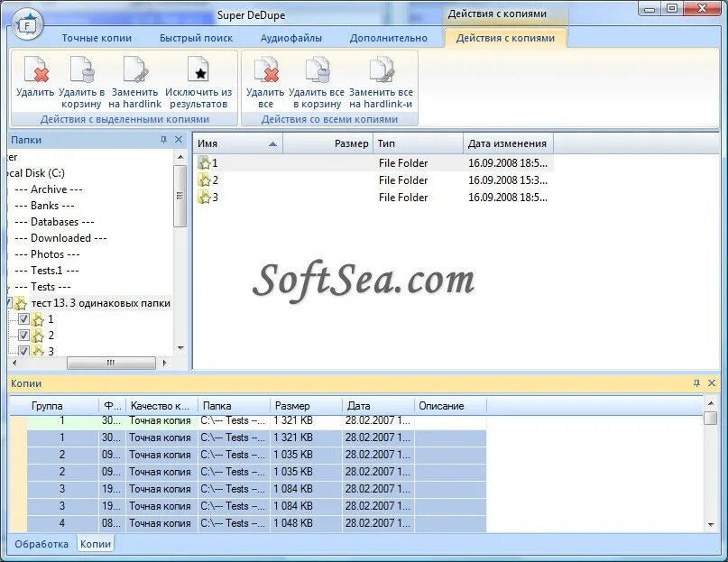Click folder tree scroll-down arrow
The width and height of the screenshot is (728, 562).
tap(180, 348)
